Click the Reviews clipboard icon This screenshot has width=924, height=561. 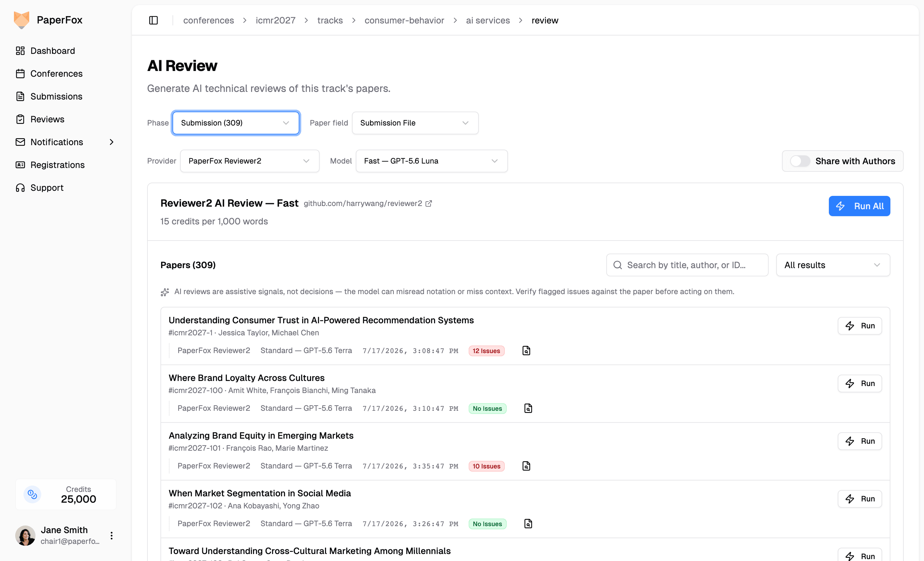[20, 119]
